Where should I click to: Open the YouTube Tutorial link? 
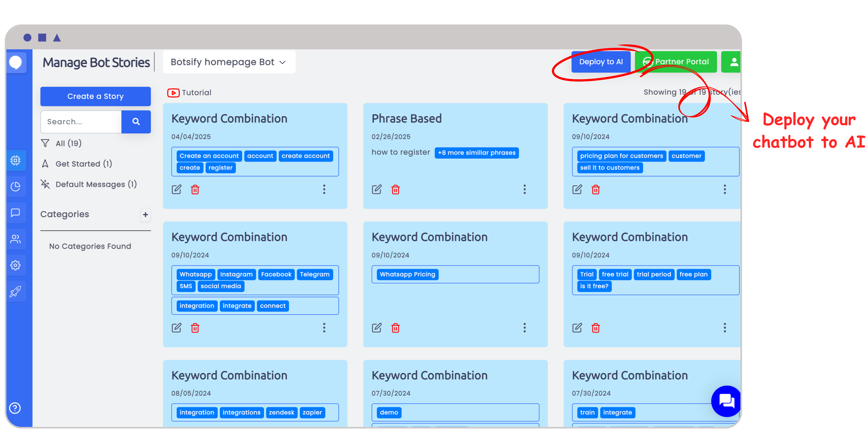click(x=189, y=93)
